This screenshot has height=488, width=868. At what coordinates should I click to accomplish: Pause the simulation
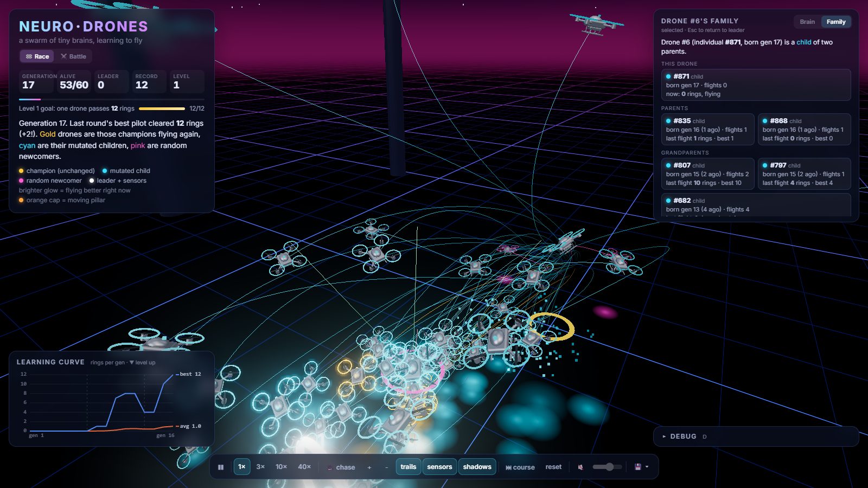pos(221,467)
